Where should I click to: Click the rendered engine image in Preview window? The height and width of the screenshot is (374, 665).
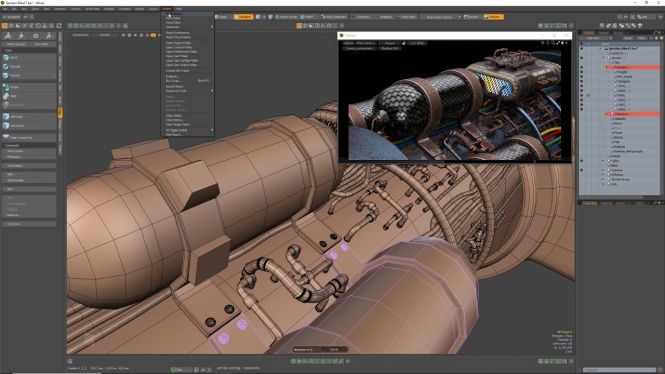tap(455, 103)
